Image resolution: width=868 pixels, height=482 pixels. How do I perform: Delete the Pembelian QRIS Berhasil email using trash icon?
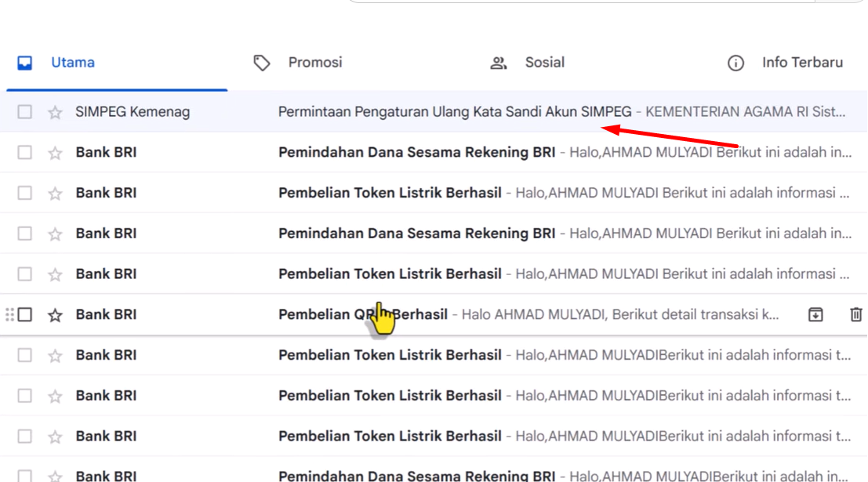point(855,315)
